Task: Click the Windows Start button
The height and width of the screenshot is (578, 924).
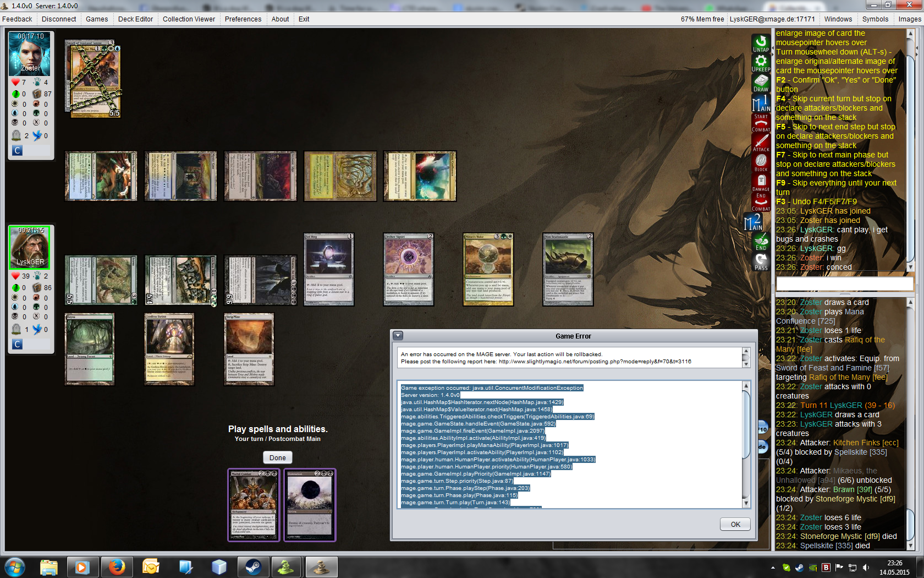Action: (14, 566)
